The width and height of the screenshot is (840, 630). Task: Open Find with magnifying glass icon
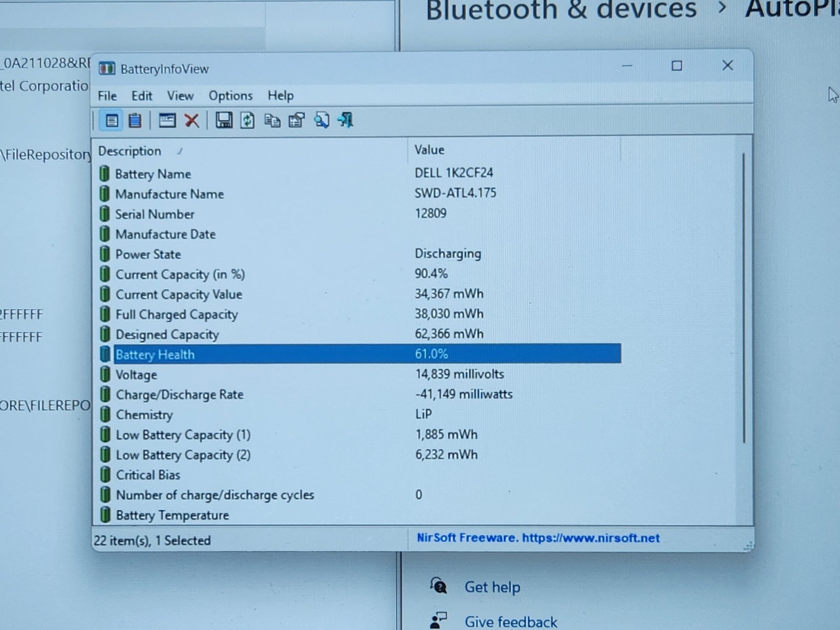pos(321,121)
